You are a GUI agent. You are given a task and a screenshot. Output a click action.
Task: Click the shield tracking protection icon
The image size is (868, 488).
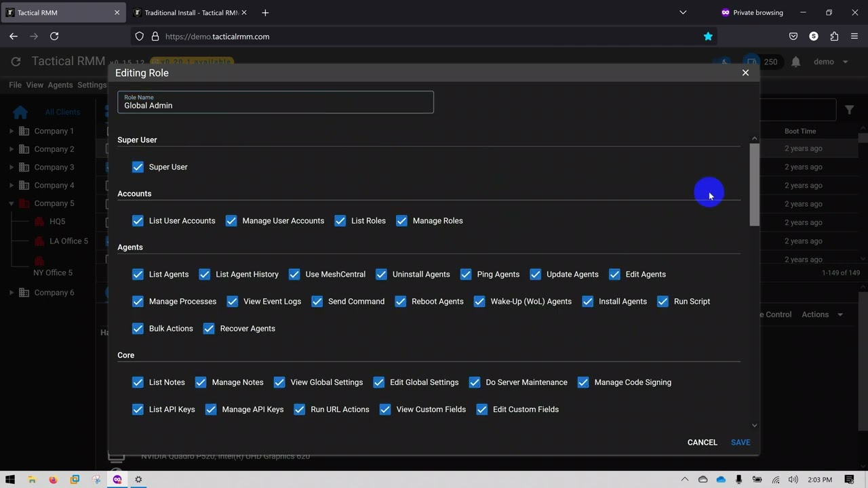point(140,37)
